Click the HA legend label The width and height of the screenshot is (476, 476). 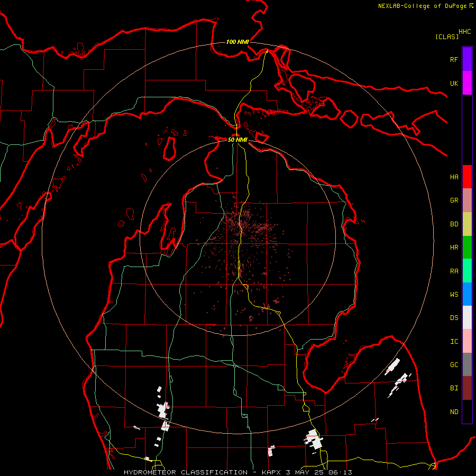pos(454,177)
